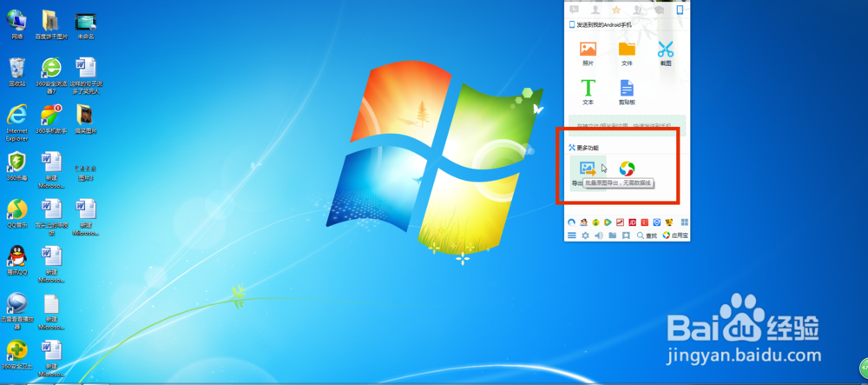Open the colorful 应用宝 icon under 更多功能
The width and height of the screenshot is (868, 385).
(627, 169)
